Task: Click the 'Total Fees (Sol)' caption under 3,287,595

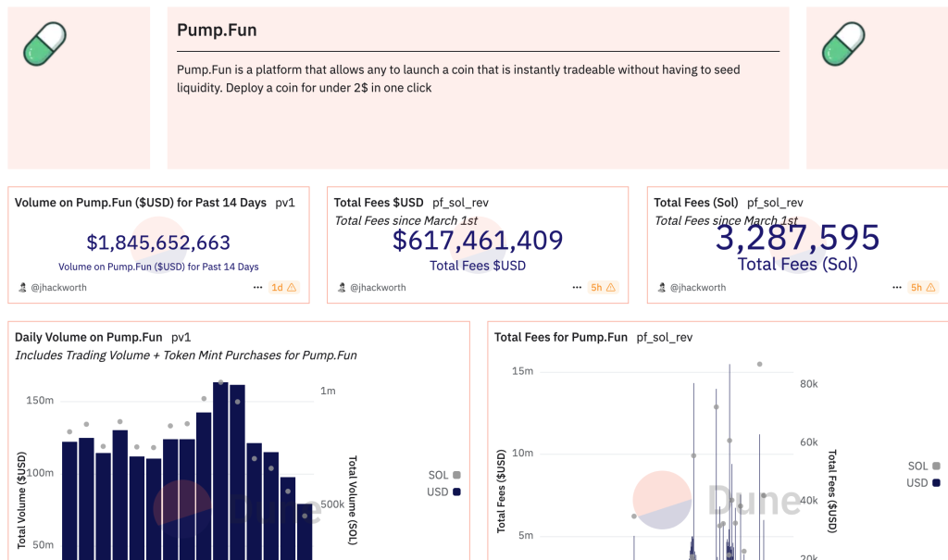Action: coord(797,265)
